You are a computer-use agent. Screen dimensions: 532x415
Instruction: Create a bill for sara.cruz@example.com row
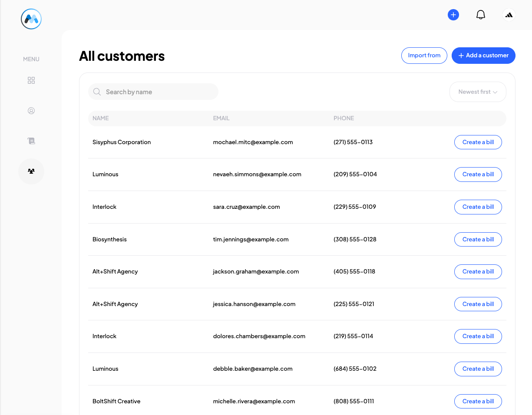pyautogui.click(x=478, y=207)
